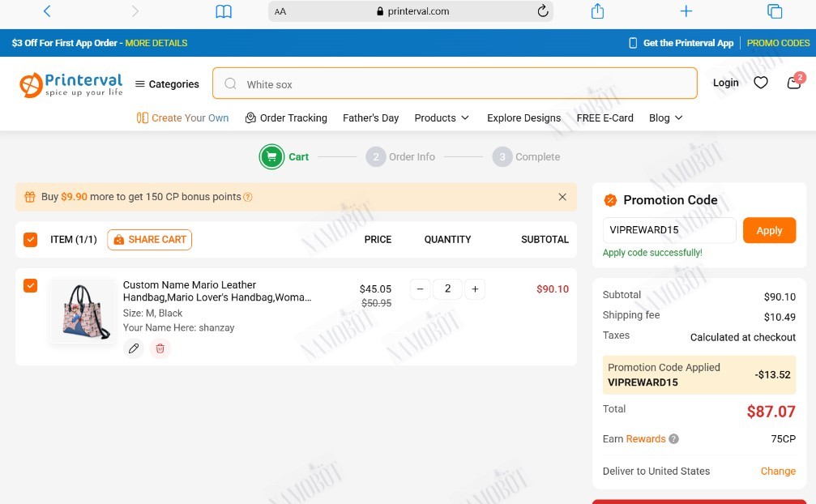Tap the Safari share icon
The image size is (816, 504).
[x=597, y=11]
